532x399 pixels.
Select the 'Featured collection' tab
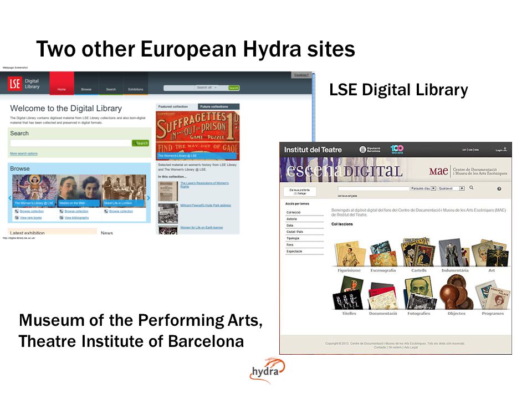pos(176,106)
